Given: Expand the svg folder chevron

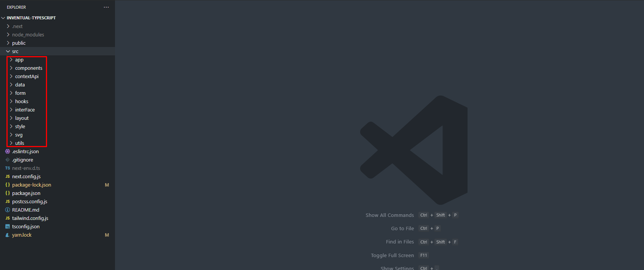Looking at the screenshot, I should click(x=11, y=135).
